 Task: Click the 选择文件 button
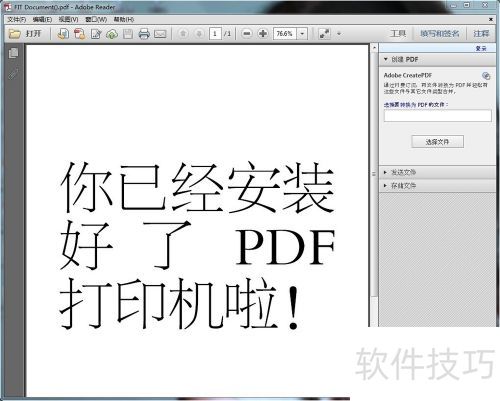tap(437, 142)
